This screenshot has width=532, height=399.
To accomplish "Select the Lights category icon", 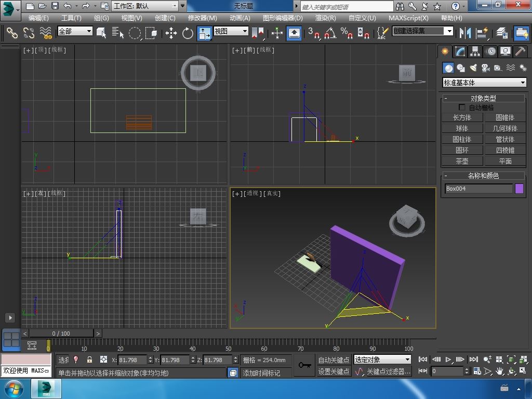I will (473, 68).
